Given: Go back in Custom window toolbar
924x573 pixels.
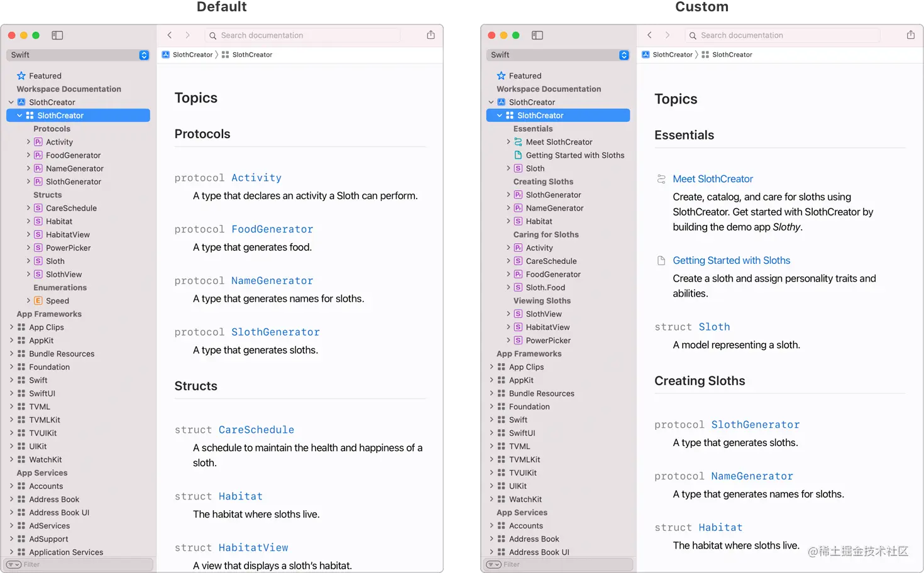Looking at the screenshot, I should [650, 35].
